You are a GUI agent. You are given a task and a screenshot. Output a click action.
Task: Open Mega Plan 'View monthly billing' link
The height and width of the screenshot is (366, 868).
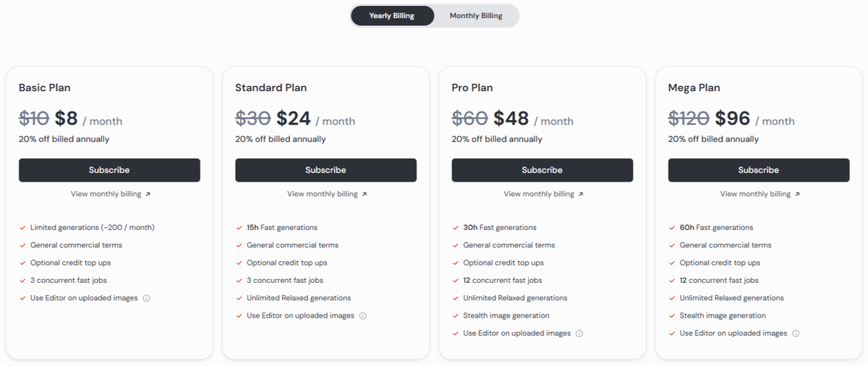(754, 194)
